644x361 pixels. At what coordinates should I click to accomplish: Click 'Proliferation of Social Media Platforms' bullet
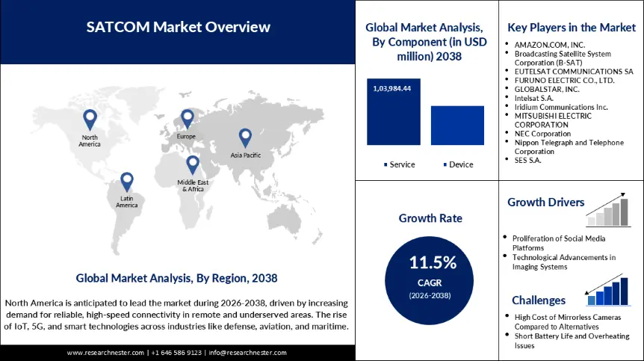pyautogui.click(x=559, y=243)
